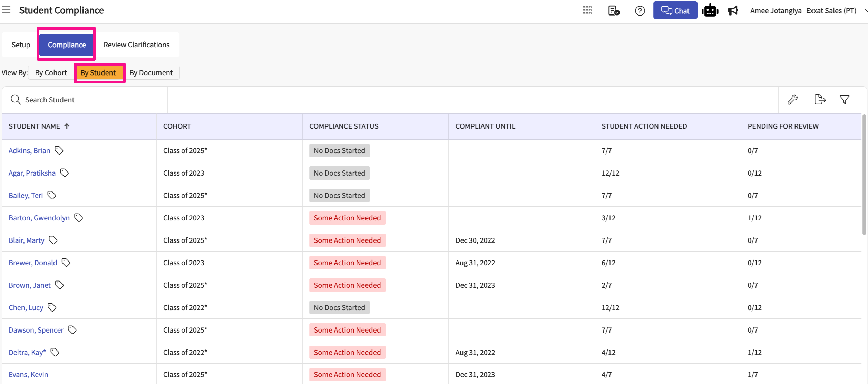Screen dimensions: 868x384
Task: Click the wrench settings icon
Action: pyautogui.click(x=792, y=100)
